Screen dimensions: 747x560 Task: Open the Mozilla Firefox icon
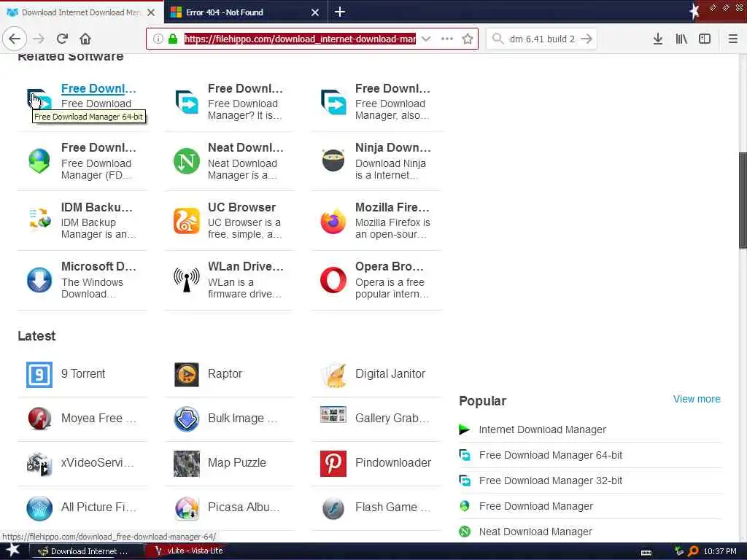pyautogui.click(x=333, y=220)
